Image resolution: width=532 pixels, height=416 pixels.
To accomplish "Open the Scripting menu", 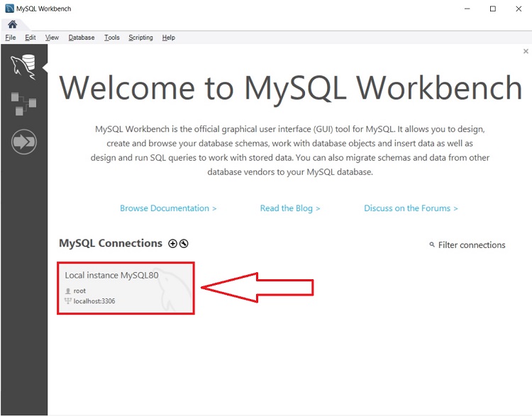I will 141,38.
